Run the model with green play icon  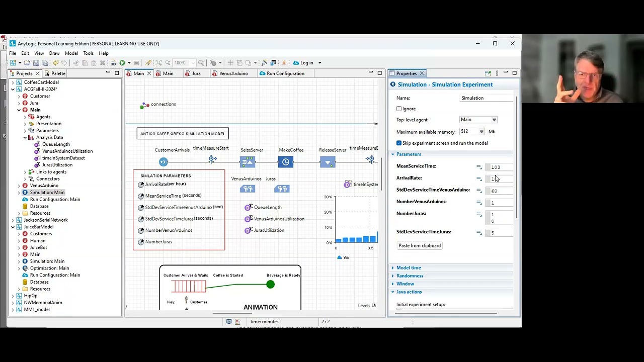coord(122,63)
